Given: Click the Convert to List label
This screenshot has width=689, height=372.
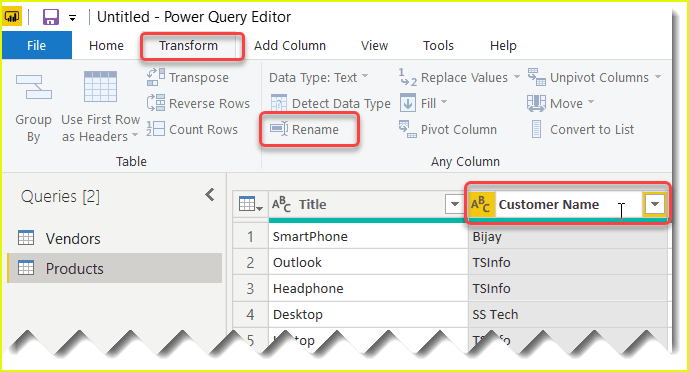Looking at the screenshot, I should pyautogui.click(x=592, y=130).
